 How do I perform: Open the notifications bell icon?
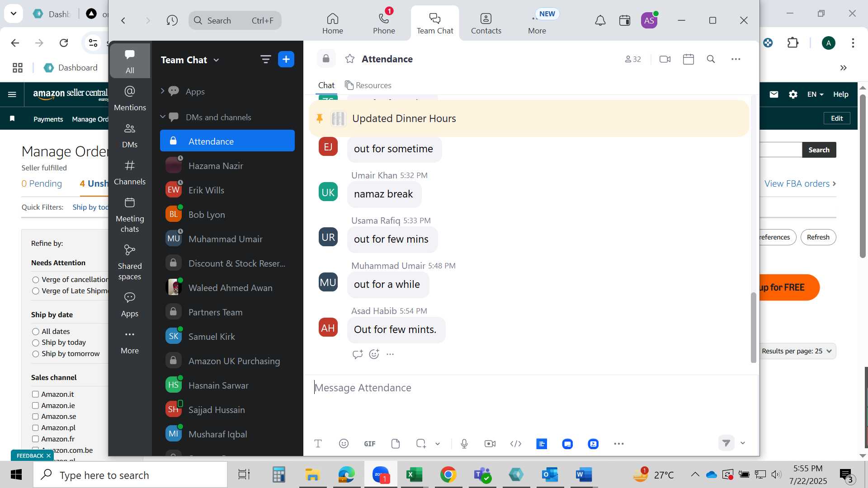pyautogui.click(x=600, y=20)
